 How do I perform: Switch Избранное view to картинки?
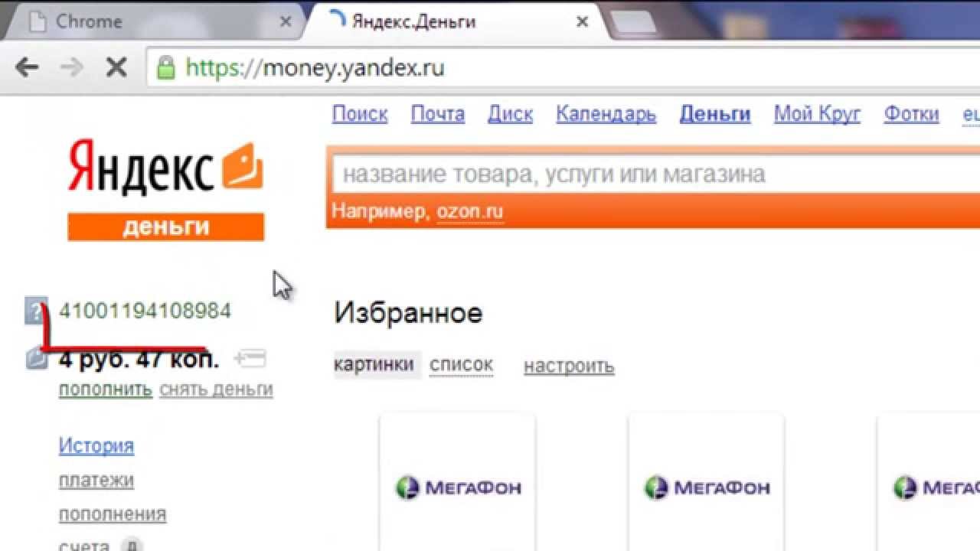pyautogui.click(x=374, y=365)
